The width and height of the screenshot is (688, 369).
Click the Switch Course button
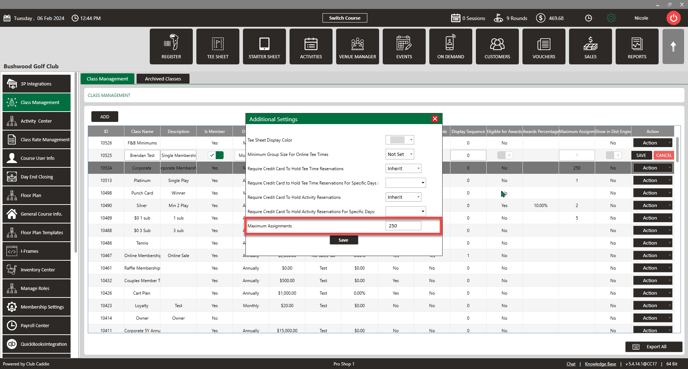click(344, 18)
